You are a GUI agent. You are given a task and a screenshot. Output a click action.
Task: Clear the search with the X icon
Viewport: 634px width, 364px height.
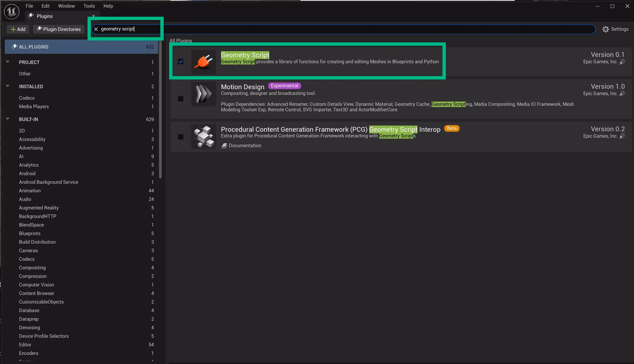point(96,29)
